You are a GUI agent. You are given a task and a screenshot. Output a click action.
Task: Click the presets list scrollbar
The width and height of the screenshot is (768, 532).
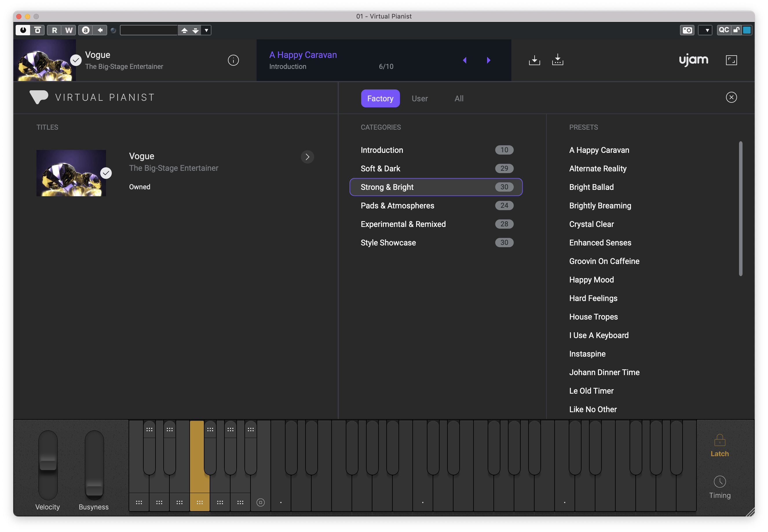coord(740,209)
